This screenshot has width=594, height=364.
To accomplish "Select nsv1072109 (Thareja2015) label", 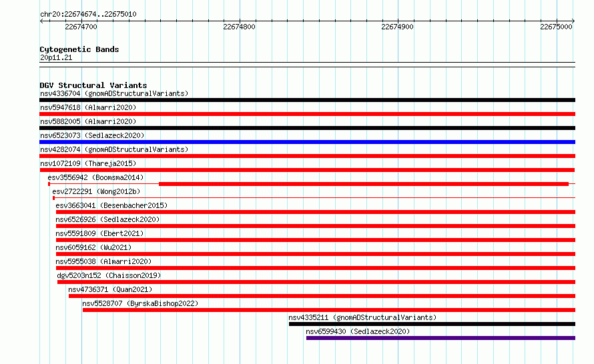I will (x=88, y=163).
